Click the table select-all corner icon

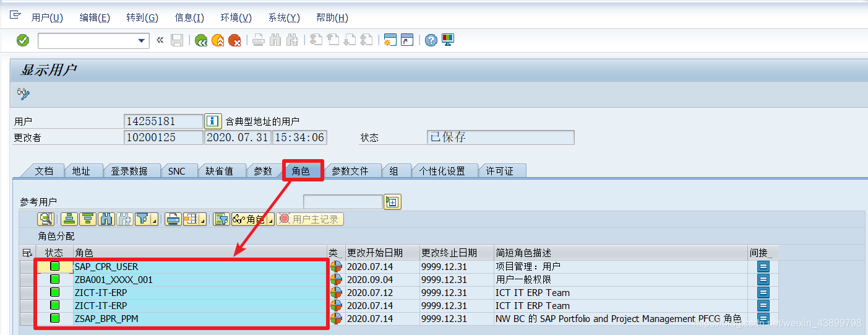click(x=27, y=253)
